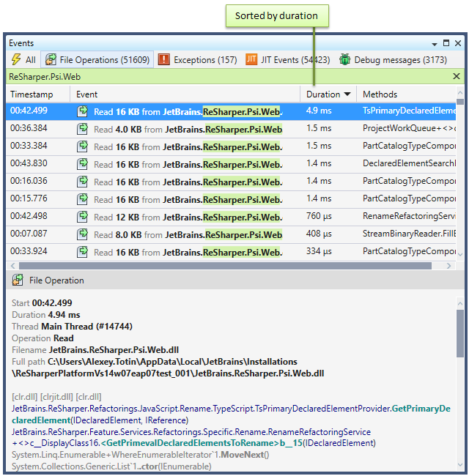Select the event at timestamp 00:33.924
Image resolution: width=469 pixels, height=476 pixels.
click(x=231, y=252)
